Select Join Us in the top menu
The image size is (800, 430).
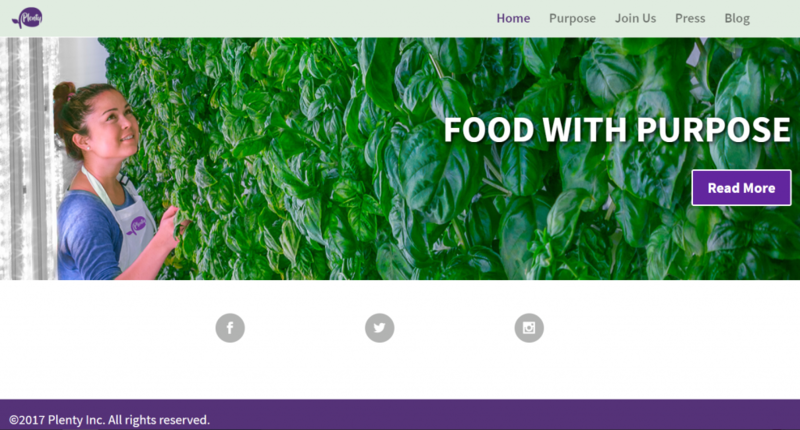click(x=635, y=18)
